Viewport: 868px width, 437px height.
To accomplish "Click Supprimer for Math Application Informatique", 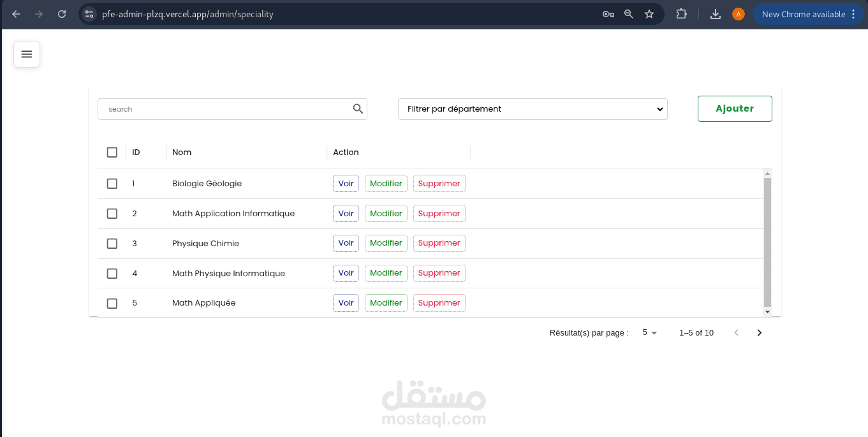I will point(439,213).
